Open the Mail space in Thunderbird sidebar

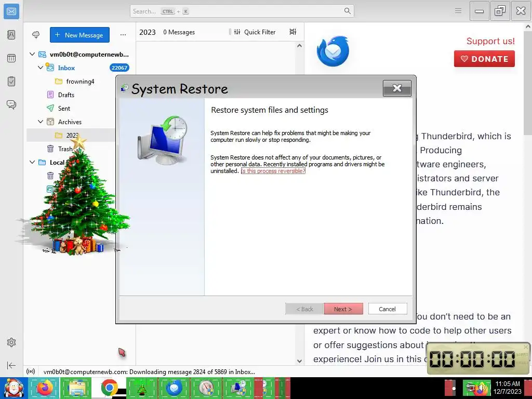pos(11,11)
